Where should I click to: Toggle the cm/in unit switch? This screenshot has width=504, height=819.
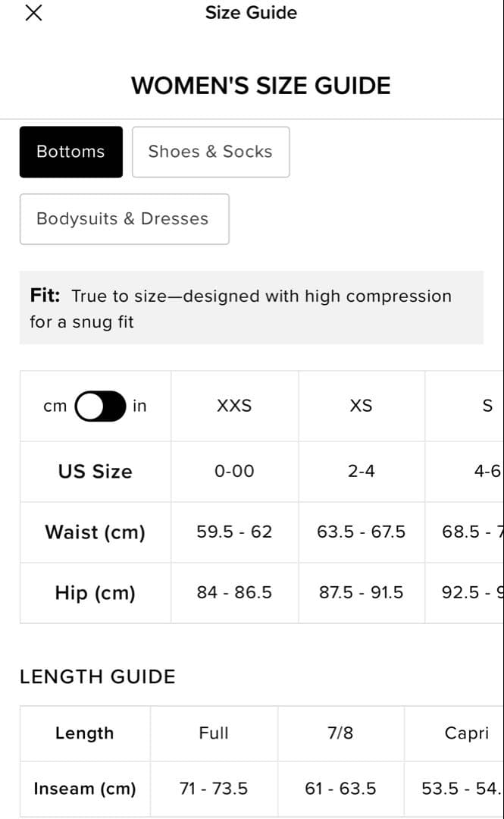[101, 406]
